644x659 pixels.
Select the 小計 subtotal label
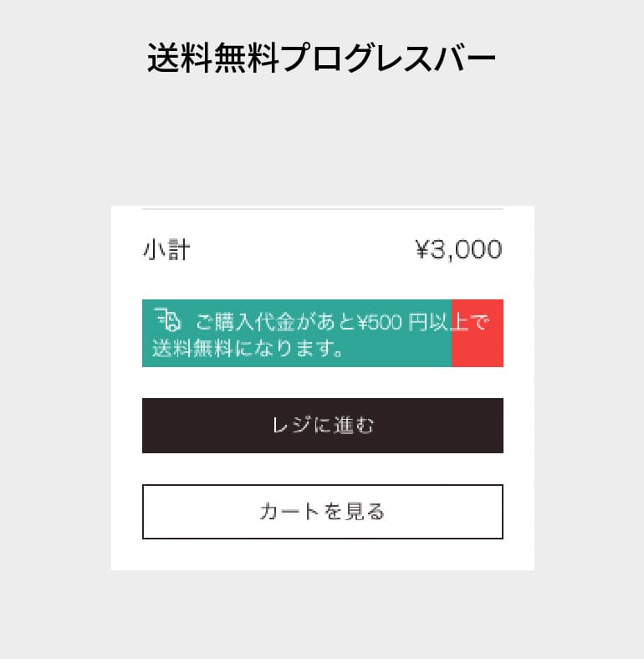click(166, 250)
